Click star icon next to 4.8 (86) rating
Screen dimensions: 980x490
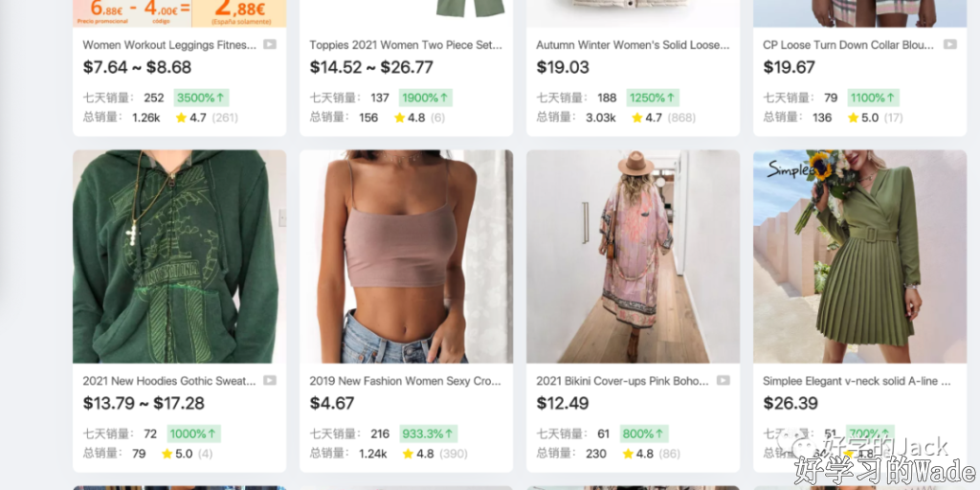(626, 454)
